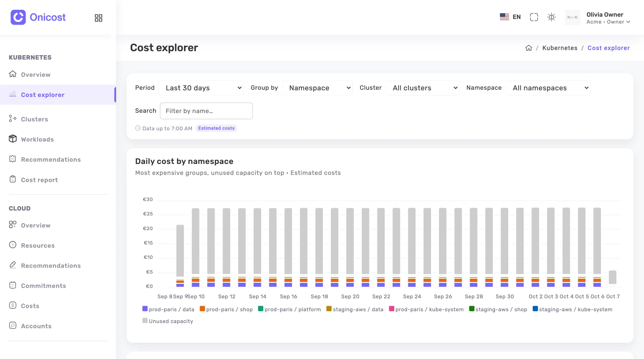Click the Kubernetes Overview house icon

pos(13,74)
